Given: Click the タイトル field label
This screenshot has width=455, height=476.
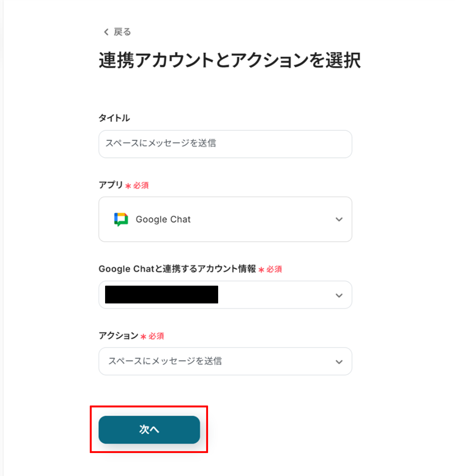Looking at the screenshot, I should click(114, 118).
